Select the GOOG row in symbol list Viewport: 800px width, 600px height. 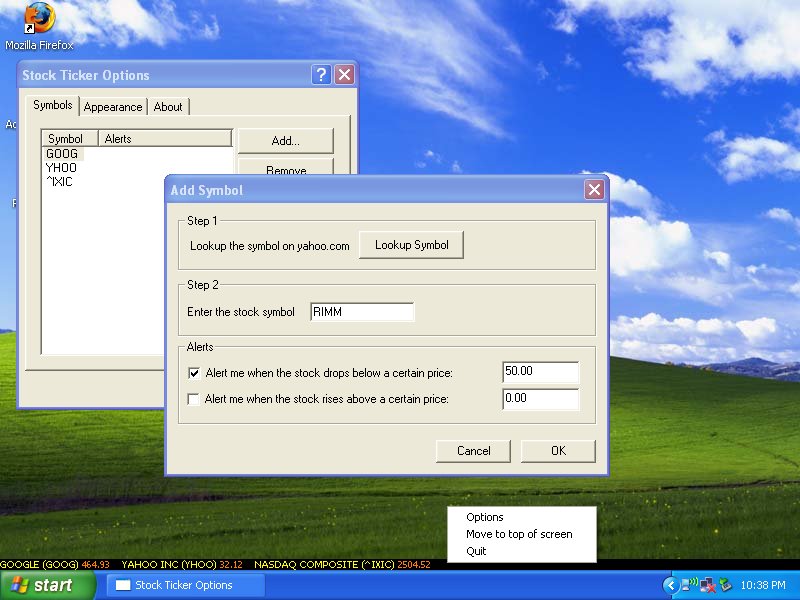62,154
